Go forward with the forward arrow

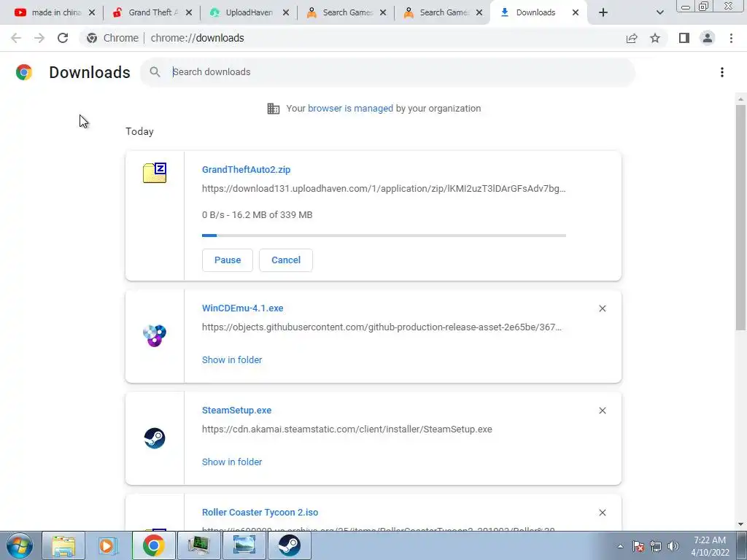point(39,38)
